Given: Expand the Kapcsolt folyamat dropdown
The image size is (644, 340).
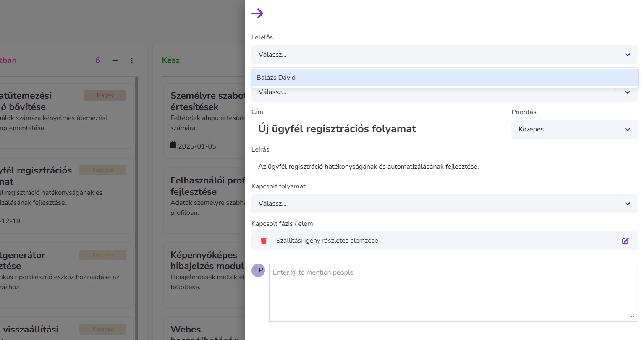Looking at the screenshot, I should click(627, 204).
